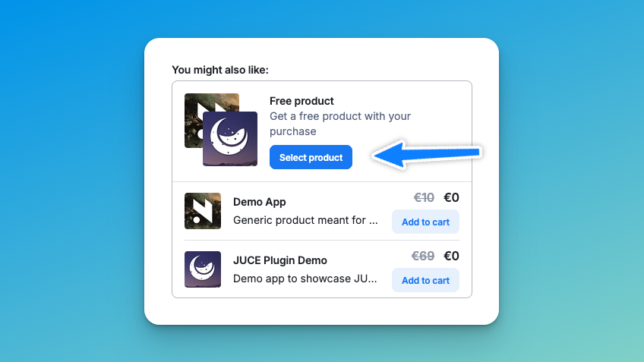Click the €0 price for JUCE Plugin Demo
The width and height of the screenshot is (644, 362).
coord(451,256)
